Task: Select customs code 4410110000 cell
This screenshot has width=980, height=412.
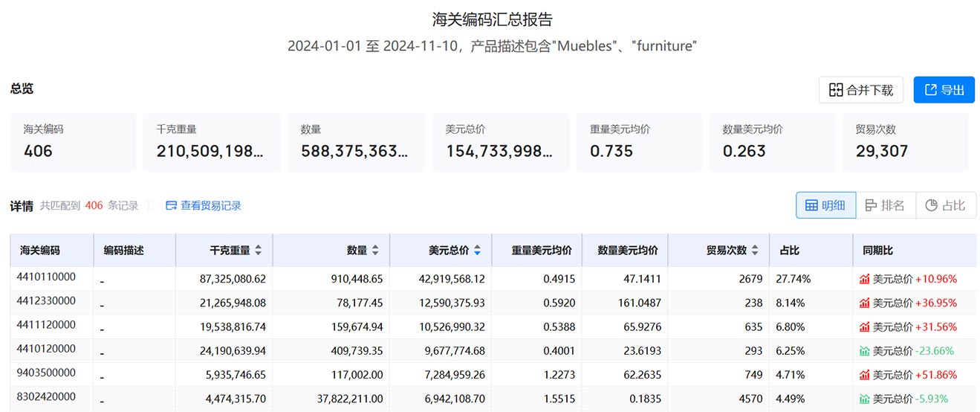Action: 48,277
